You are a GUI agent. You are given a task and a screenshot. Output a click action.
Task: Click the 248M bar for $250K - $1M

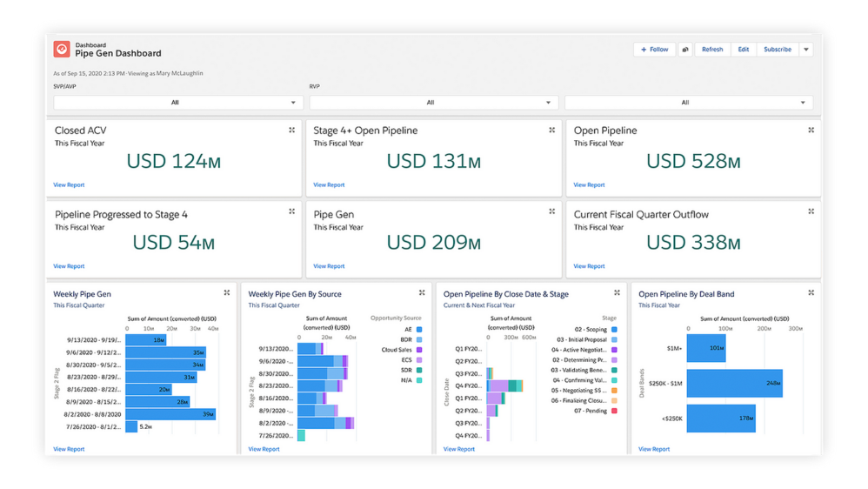click(x=735, y=383)
